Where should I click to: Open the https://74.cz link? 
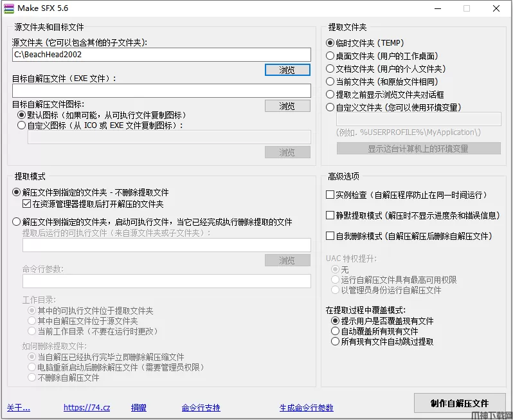pos(87,408)
